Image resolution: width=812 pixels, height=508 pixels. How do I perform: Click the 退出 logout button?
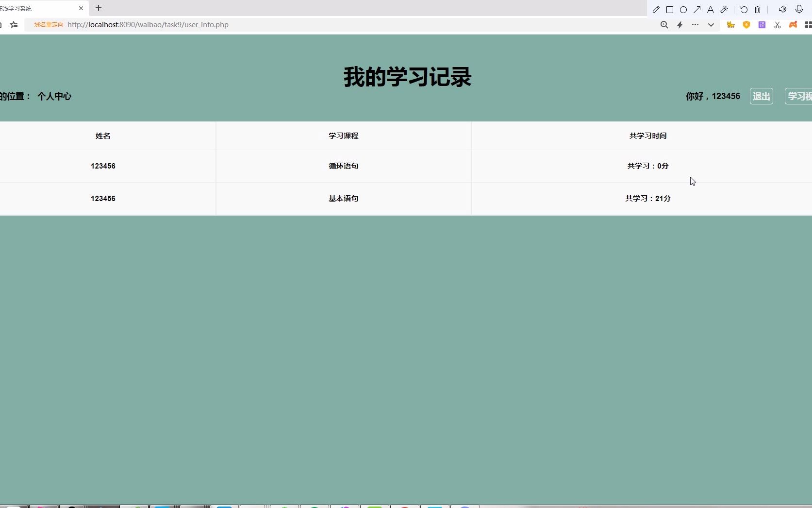coord(761,96)
